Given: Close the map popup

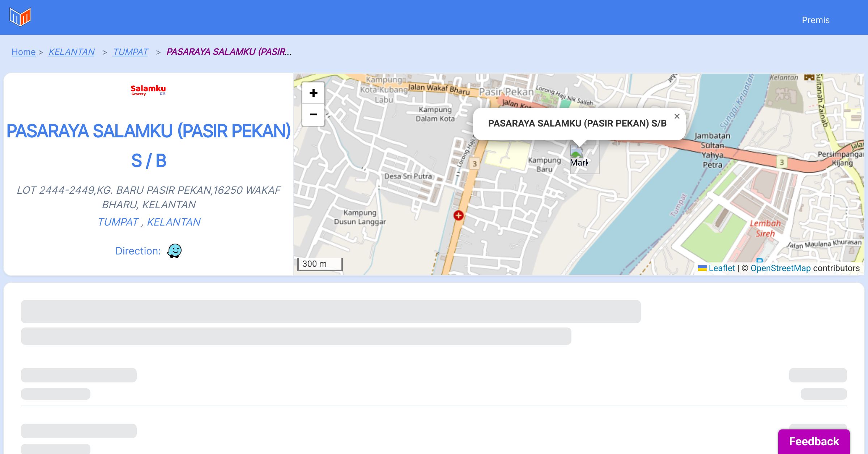Looking at the screenshot, I should (x=677, y=116).
